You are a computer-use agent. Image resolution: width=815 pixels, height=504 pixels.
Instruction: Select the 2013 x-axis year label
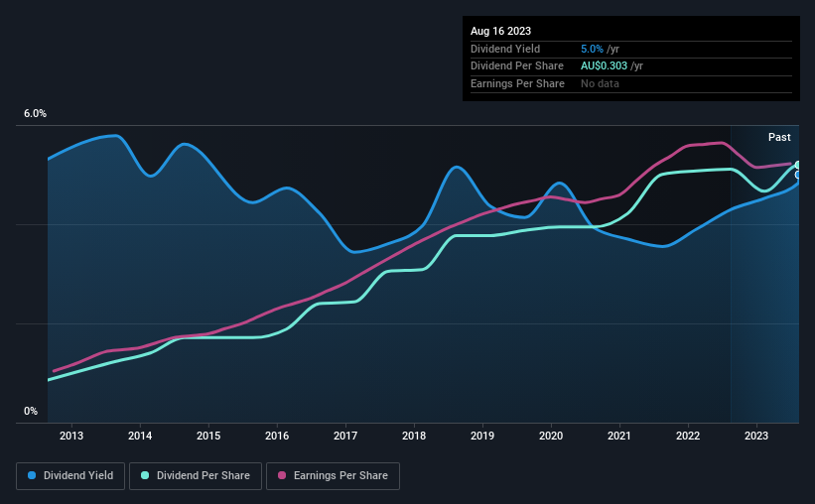[71, 436]
